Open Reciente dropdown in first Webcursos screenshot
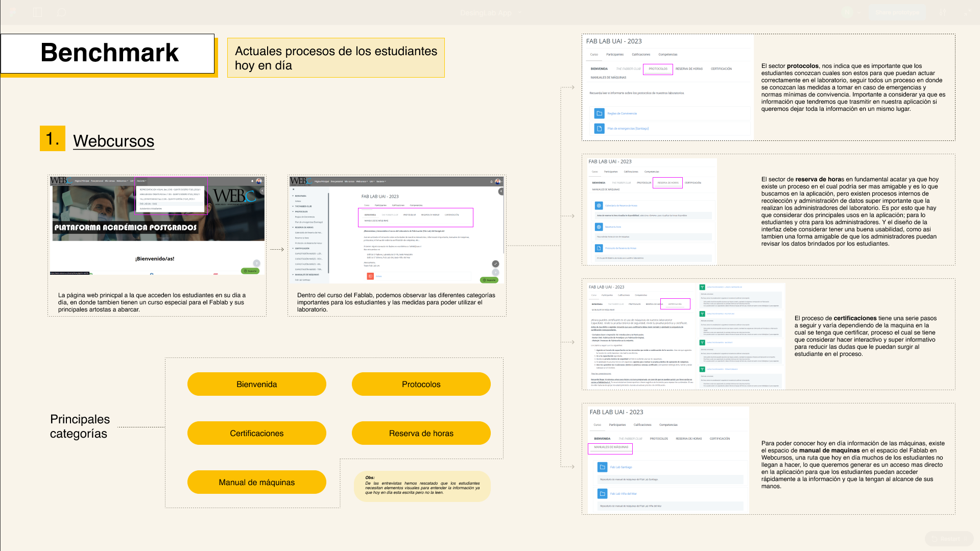This screenshot has width=980, height=551. (x=141, y=181)
